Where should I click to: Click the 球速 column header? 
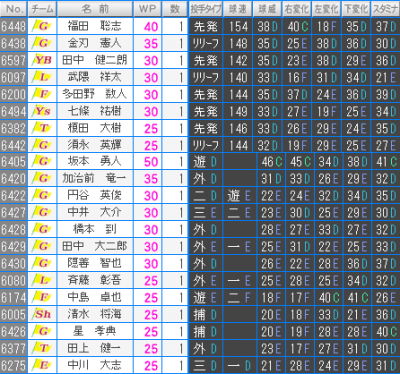[237, 9]
